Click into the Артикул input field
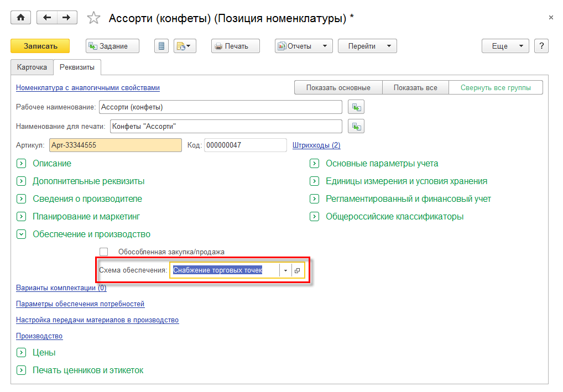 coord(115,145)
